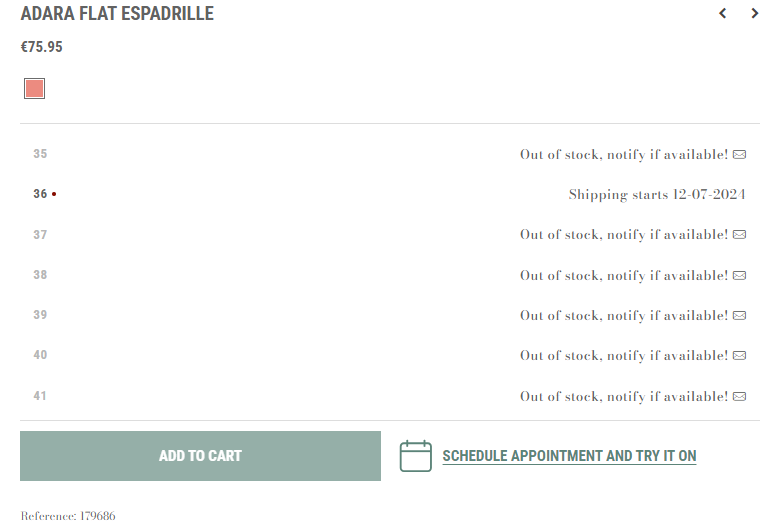
Task: Open Schedule Appointment and Try It On link
Action: click(569, 456)
